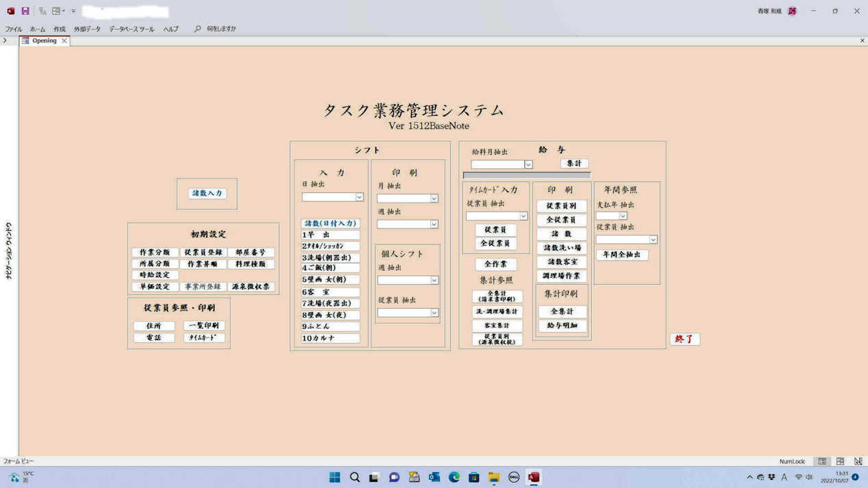Switch to Form View in status bar
The image size is (868, 488).
822,461
